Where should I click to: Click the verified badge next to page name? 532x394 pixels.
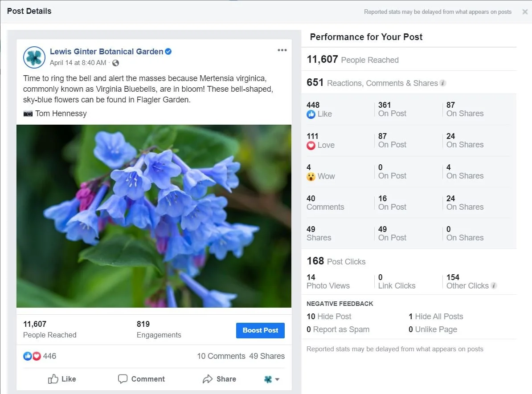(x=168, y=52)
